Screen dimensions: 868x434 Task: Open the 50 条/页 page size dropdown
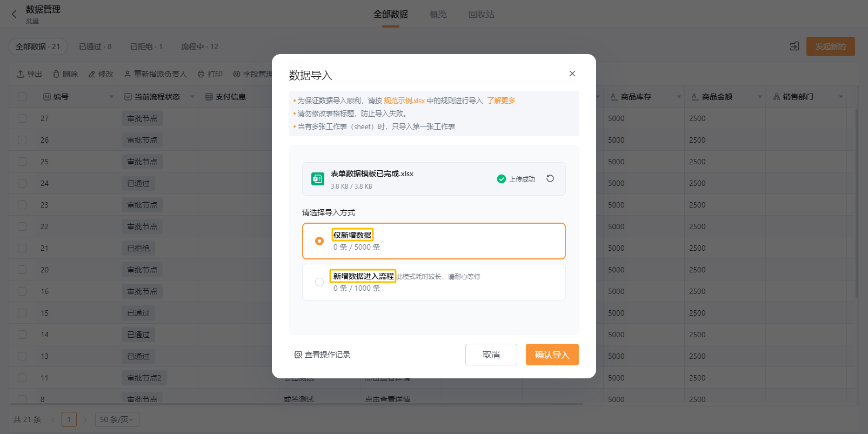pos(117,419)
